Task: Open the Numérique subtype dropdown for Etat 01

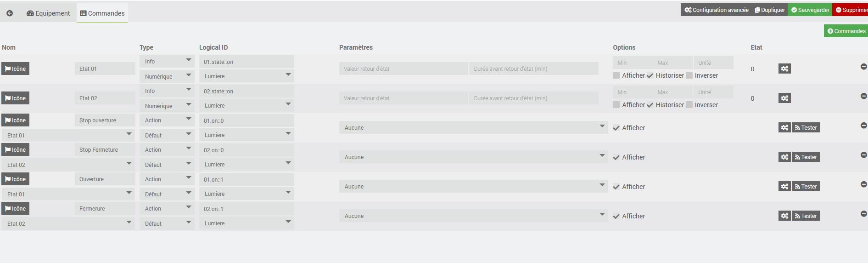Action: click(167, 76)
